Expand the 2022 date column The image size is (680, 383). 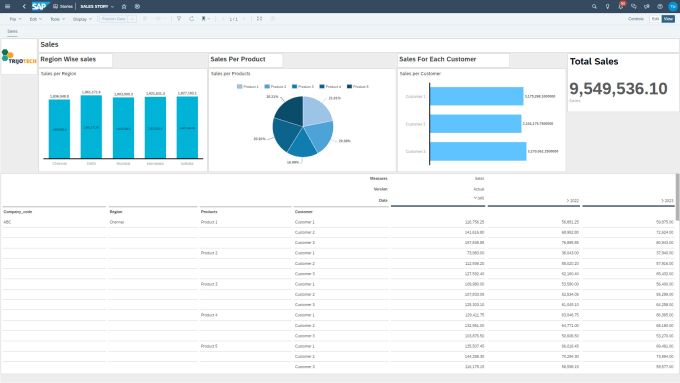(x=568, y=200)
